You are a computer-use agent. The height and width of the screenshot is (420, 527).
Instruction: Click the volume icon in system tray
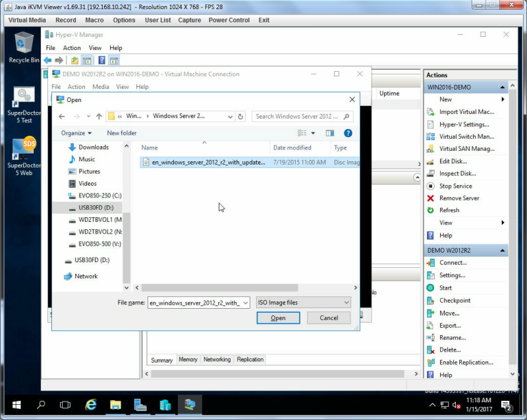point(456,406)
